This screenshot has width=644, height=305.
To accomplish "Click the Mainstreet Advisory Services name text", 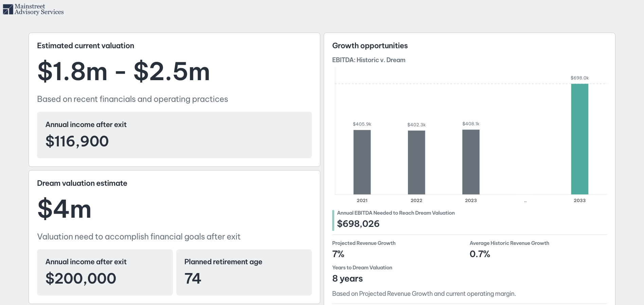I will click(x=39, y=9).
